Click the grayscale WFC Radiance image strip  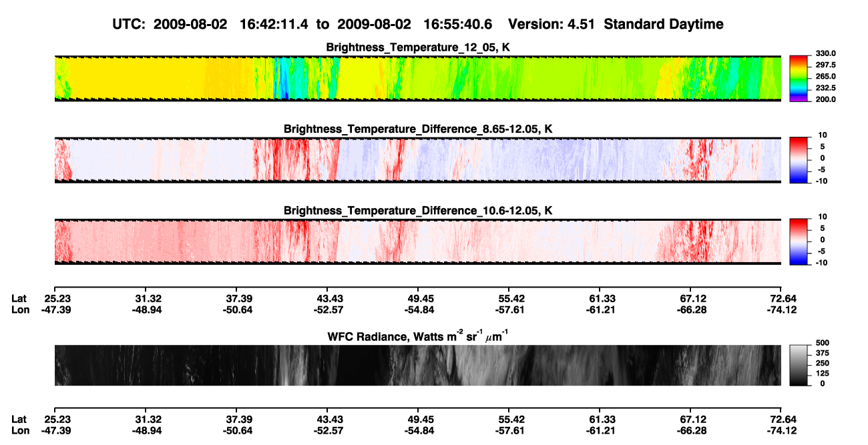tap(418, 365)
